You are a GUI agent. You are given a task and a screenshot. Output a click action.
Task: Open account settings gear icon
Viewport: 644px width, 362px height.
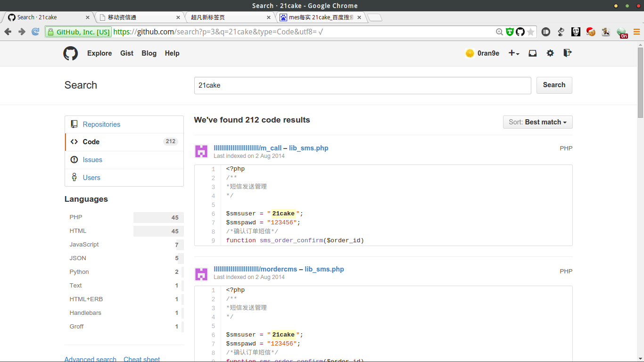coord(550,53)
